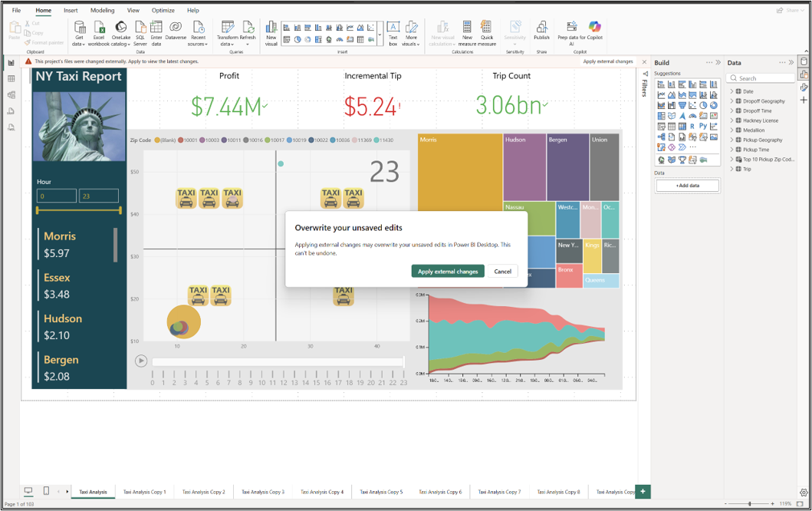This screenshot has width=812, height=511.
Task: Click the Get data icon
Action: pos(79,27)
